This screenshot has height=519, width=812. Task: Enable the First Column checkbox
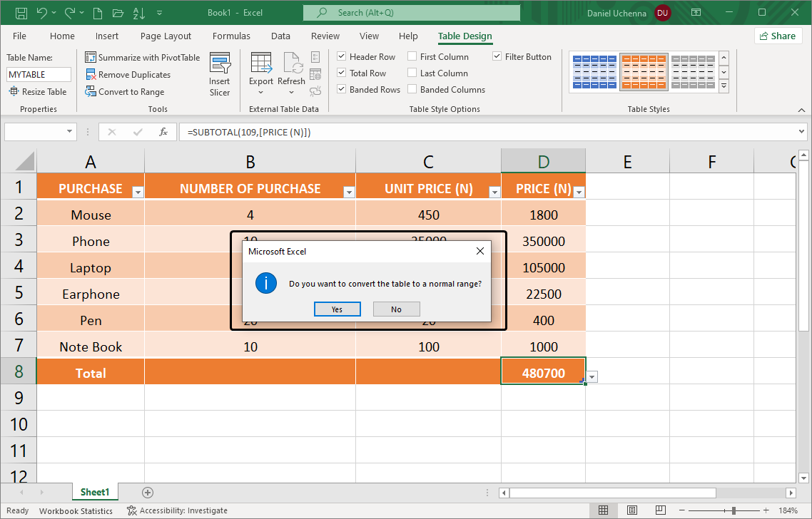tap(412, 56)
